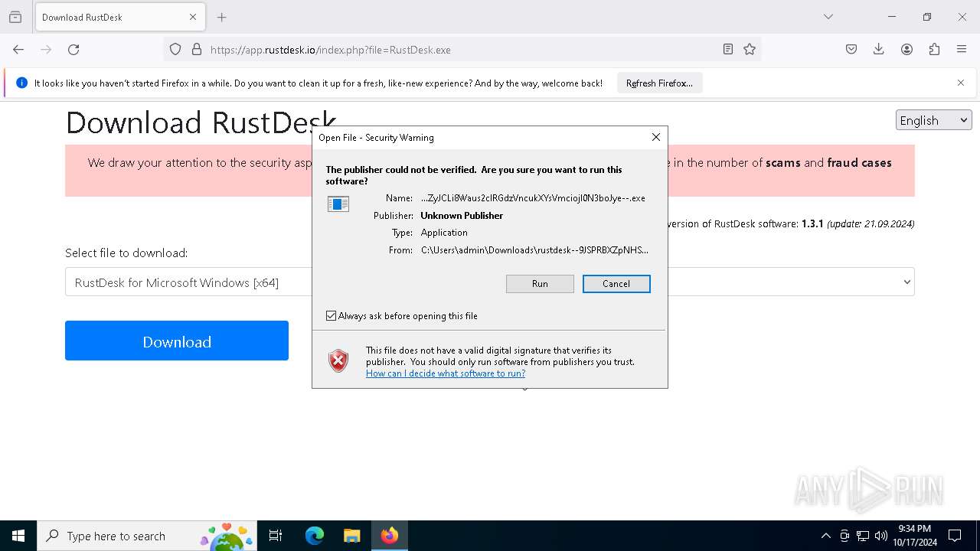980x551 pixels.
Task: Open the Firefox downloads panel
Action: pyautogui.click(x=879, y=49)
